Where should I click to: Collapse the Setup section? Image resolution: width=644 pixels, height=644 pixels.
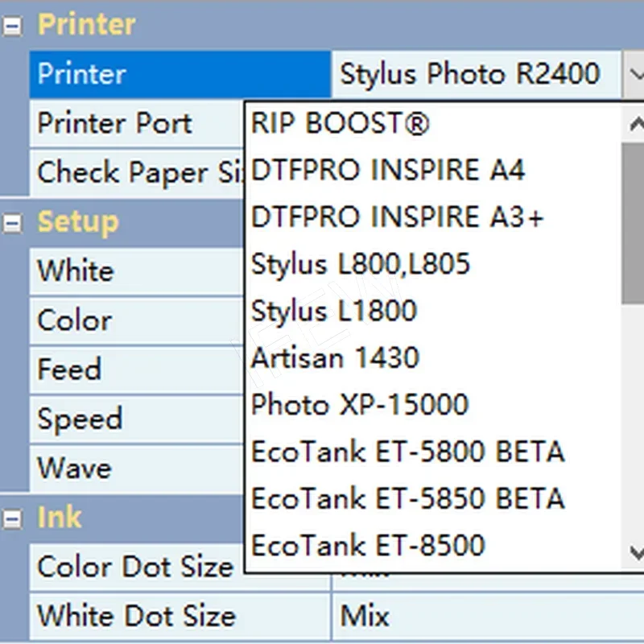point(12,224)
